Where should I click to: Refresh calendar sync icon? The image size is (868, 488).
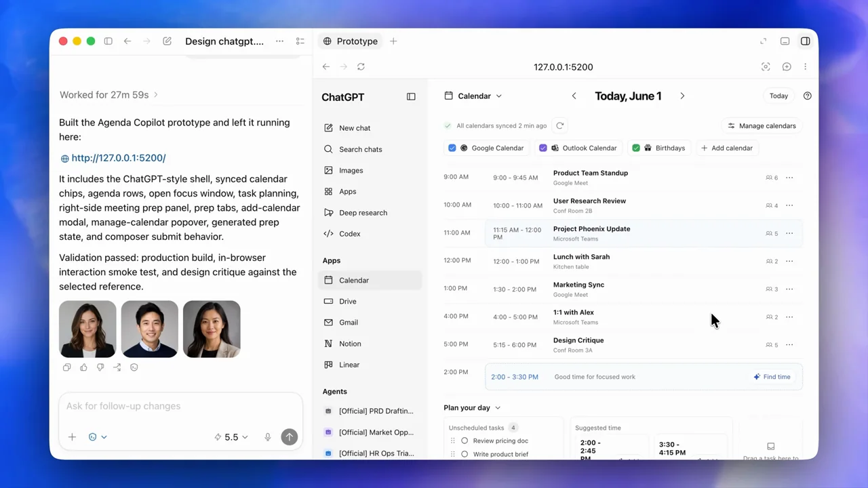[559, 125]
